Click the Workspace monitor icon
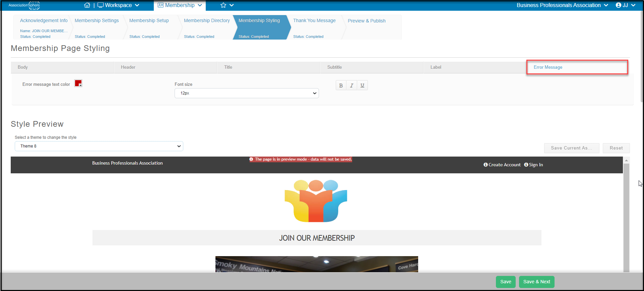Image resolution: width=644 pixels, height=291 pixels. (101, 5)
